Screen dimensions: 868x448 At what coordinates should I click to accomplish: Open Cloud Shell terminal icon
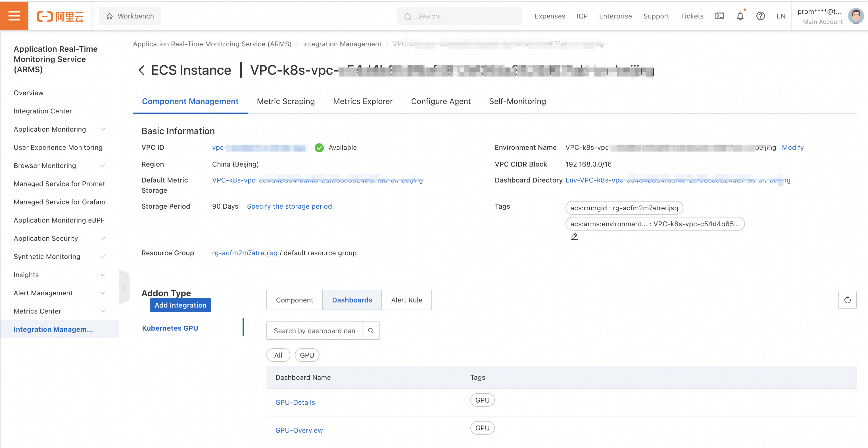point(719,16)
